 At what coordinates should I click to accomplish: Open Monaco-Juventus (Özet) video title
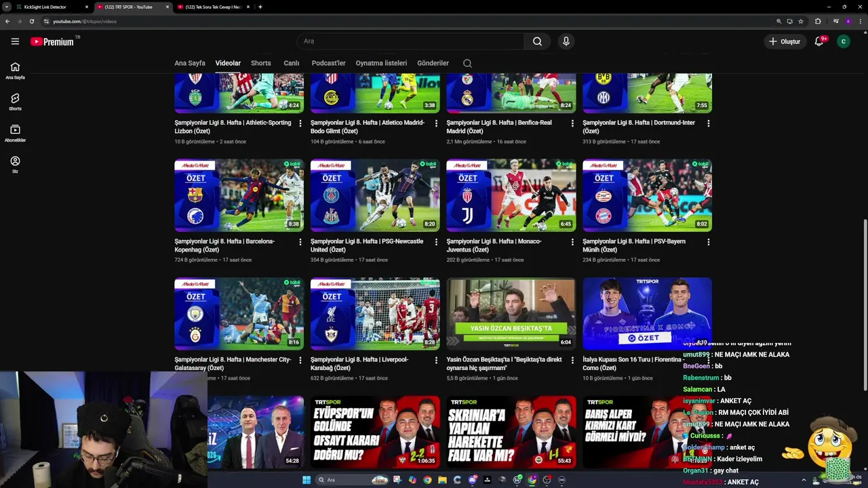[x=494, y=245]
